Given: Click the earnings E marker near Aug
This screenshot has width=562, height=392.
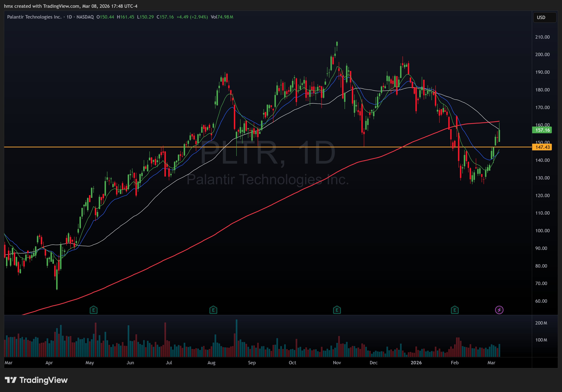Looking at the screenshot, I should click(x=213, y=310).
